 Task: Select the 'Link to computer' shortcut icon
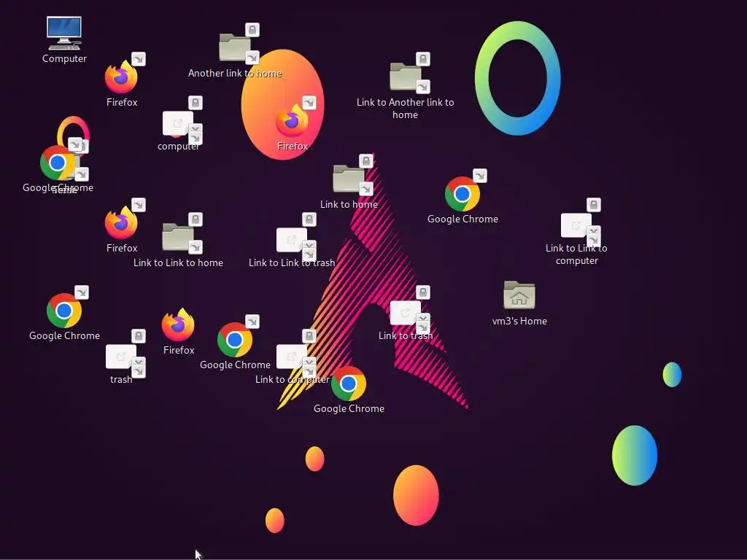pos(292,357)
